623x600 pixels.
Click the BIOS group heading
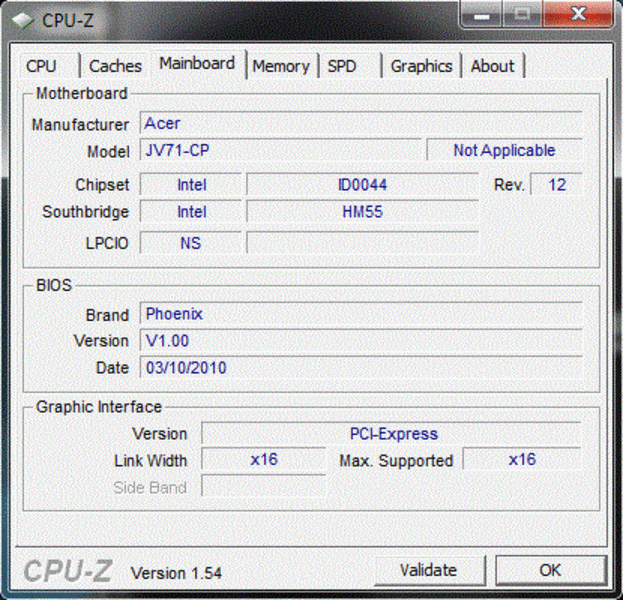(54, 285)
